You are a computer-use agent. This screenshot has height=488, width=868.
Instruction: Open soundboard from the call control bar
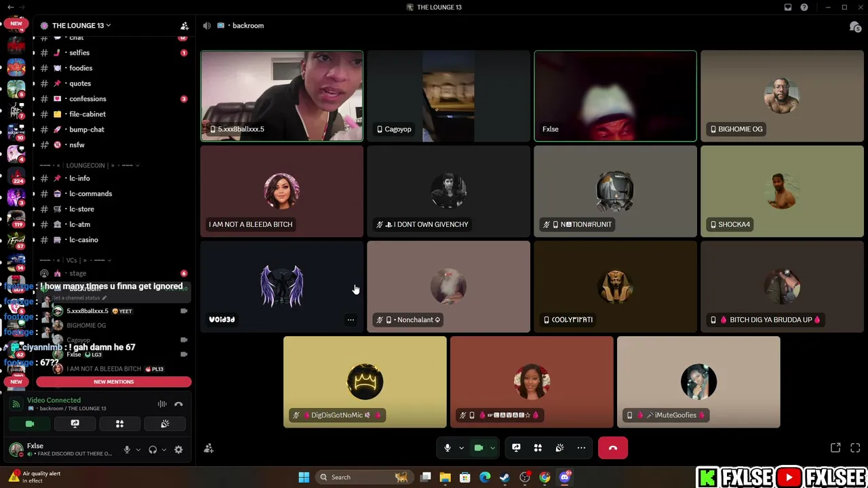point(559,448)
